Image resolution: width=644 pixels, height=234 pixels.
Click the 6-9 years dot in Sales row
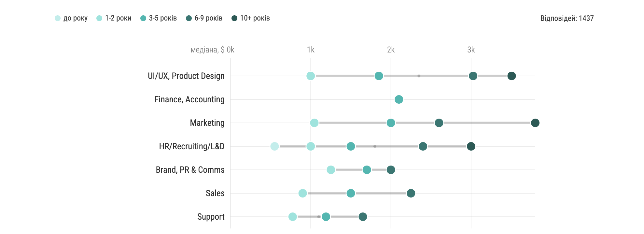point(411,193)
